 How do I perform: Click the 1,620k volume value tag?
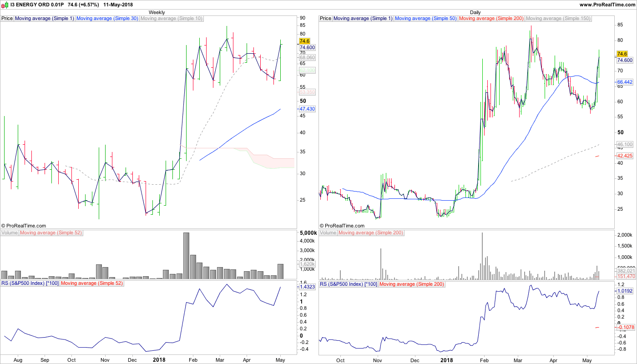[307, 264]
